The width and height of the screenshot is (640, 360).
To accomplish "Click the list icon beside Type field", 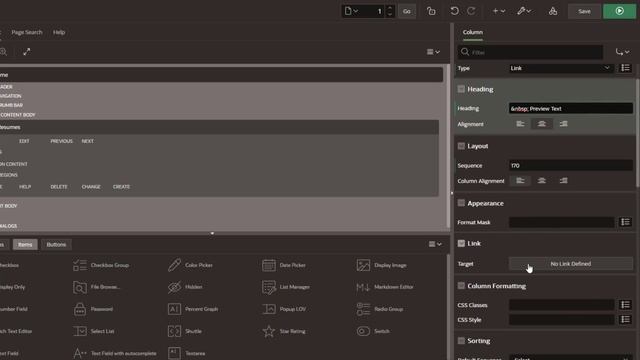I will coord(625,68).
